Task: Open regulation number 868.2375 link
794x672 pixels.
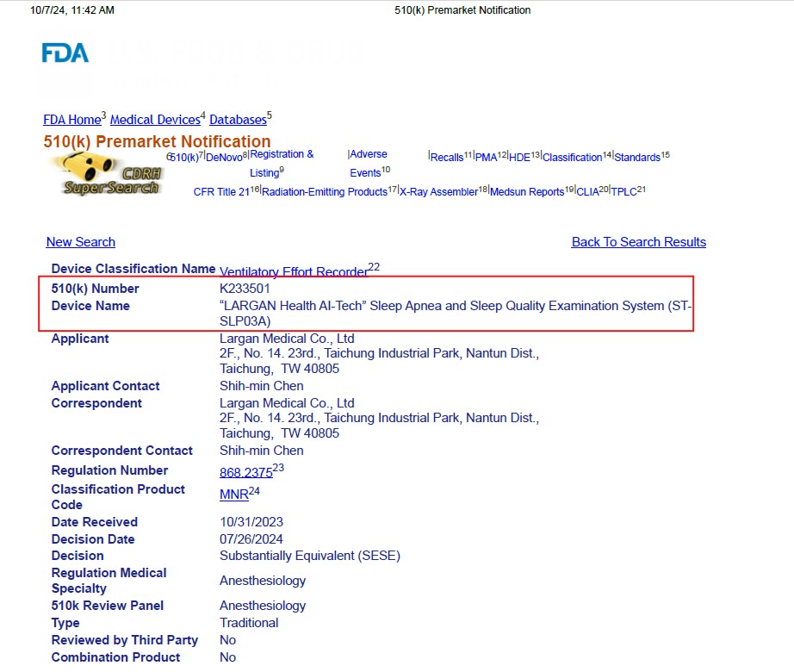Action: coord(246,472)
